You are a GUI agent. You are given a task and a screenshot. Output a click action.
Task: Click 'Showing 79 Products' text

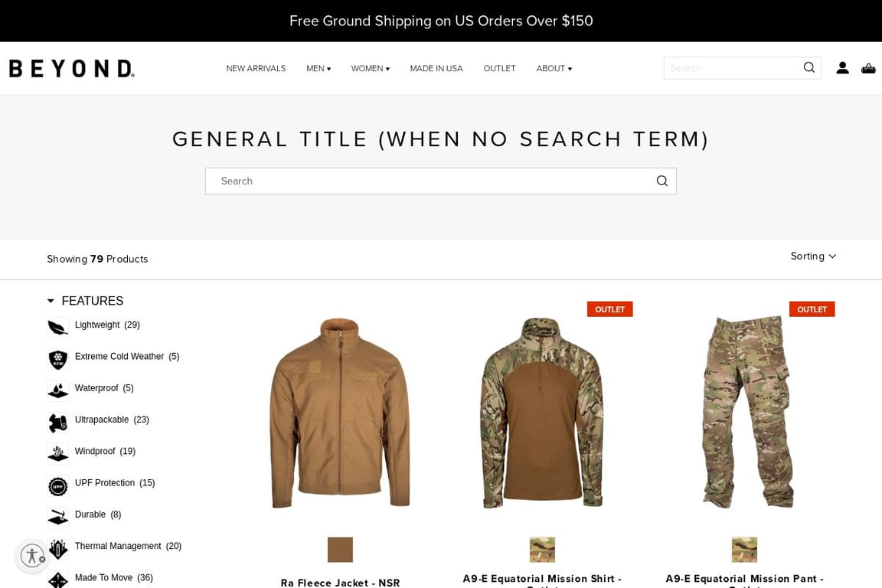(x=97, y=259)
